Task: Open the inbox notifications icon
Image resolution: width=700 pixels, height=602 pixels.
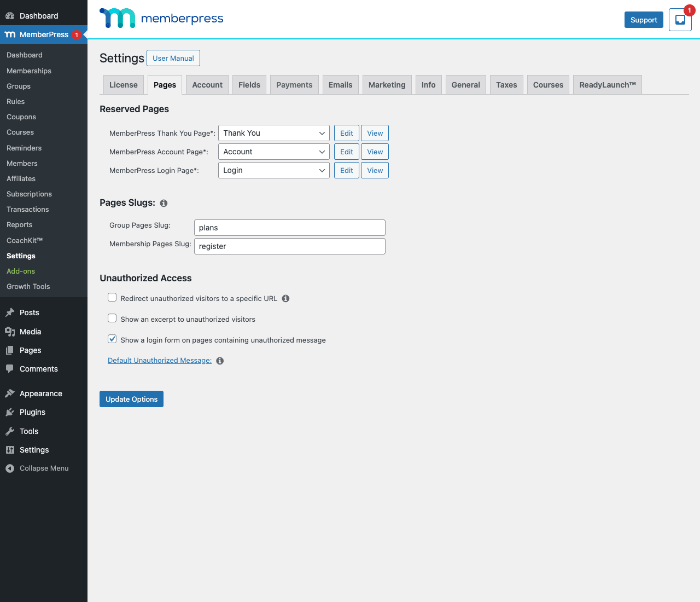Action: (680, 20)
